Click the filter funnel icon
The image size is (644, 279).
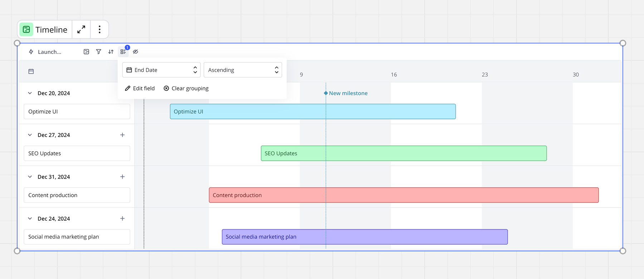point(98,52)
